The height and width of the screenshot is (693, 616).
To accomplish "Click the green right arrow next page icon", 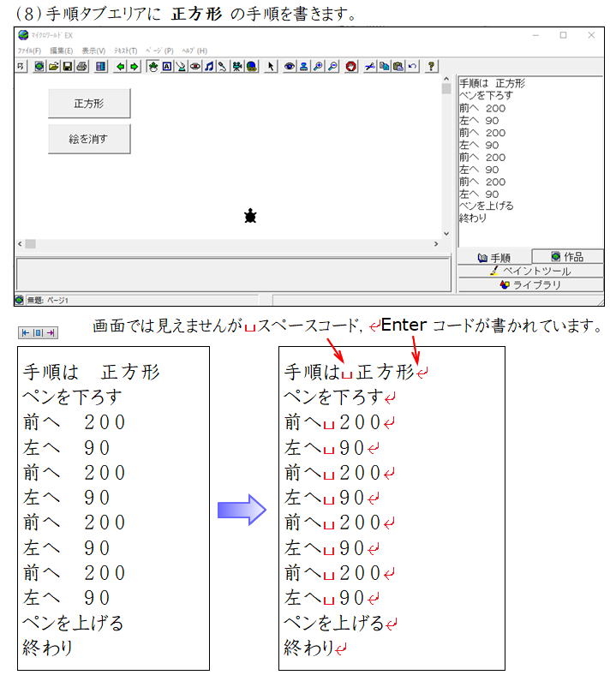I will click(134, 66).
